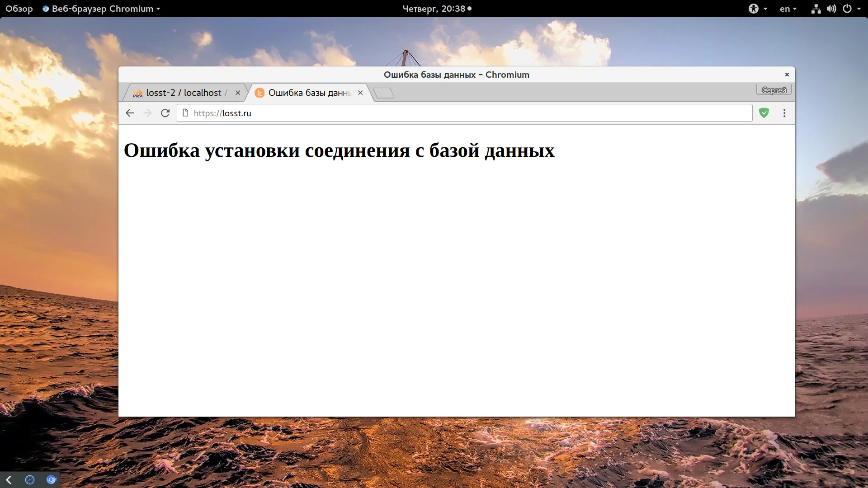Image resolution: width=868 pixels, height=488 pixels.
Task: Open the new tab button
Action: click(384, 93)
